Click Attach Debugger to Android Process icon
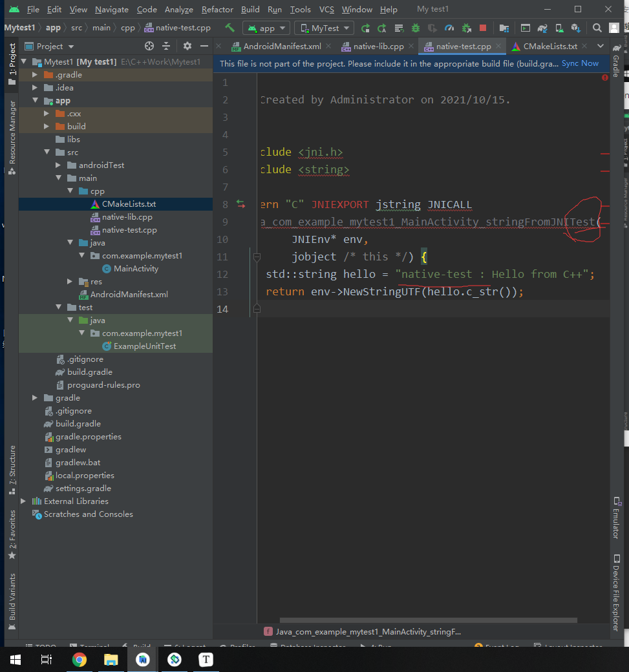 [x=467, y=28]
